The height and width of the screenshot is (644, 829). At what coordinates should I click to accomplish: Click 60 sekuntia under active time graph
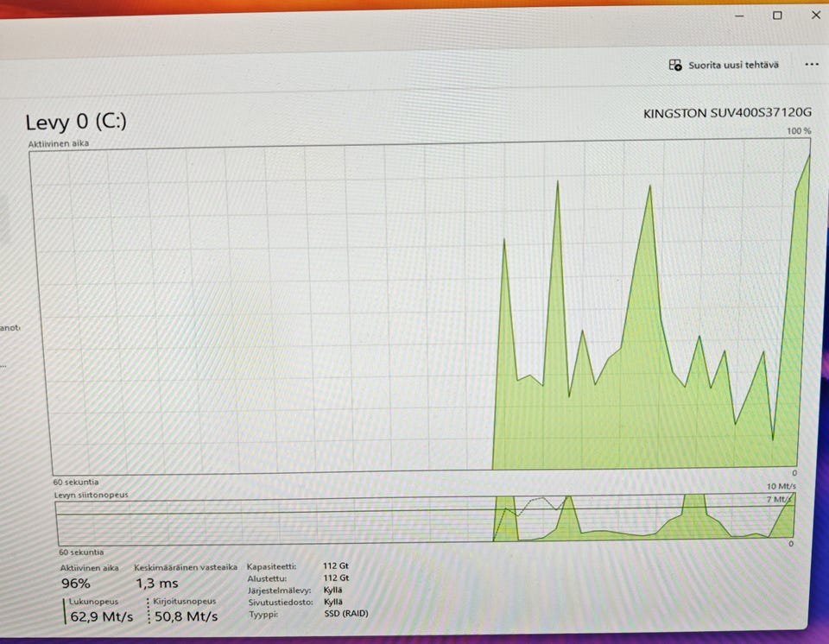[76, 483]
